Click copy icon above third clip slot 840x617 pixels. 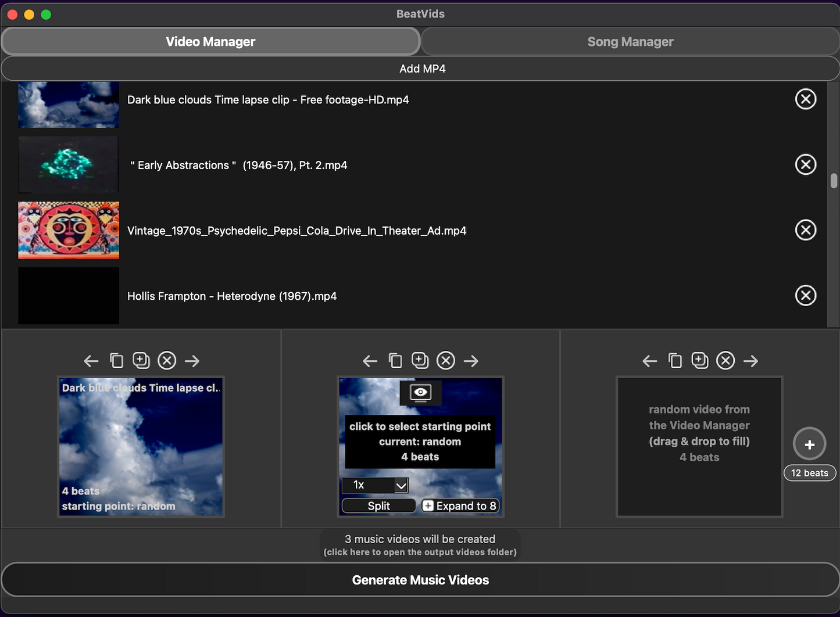click(675, 361)
